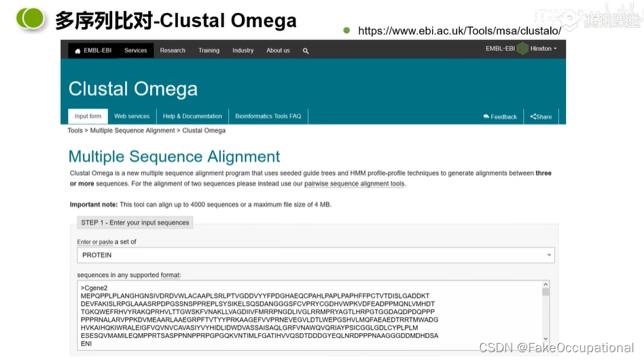Expand the Hinxton location dropdown
The image size is (644, 361).
point(543,48)
